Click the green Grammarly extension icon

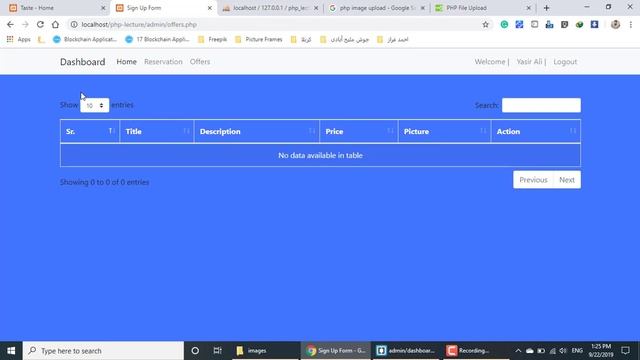click(x=504, y=24)
